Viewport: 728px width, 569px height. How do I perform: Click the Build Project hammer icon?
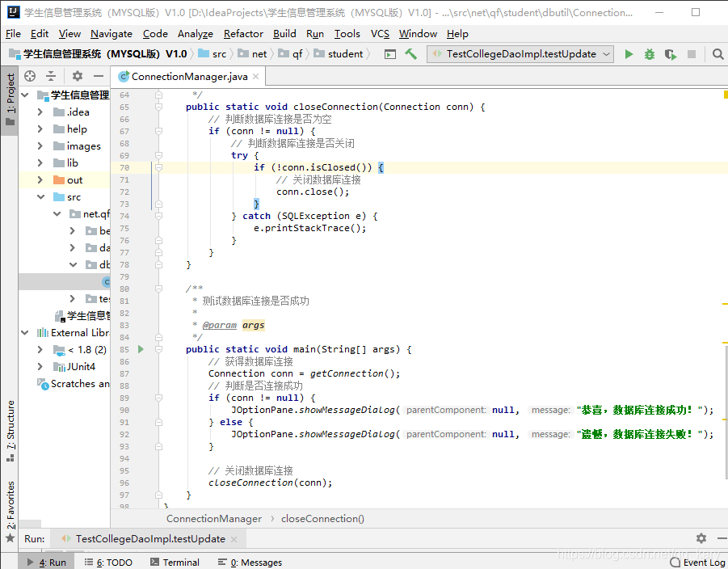(x=410, y=54)
